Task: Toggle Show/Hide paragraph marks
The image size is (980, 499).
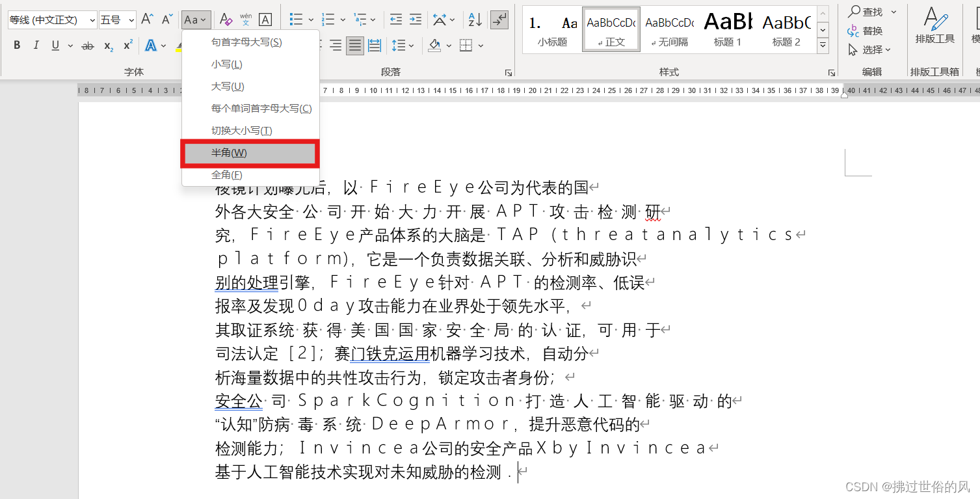Action: pyautogui.click(x=499, y=20)
